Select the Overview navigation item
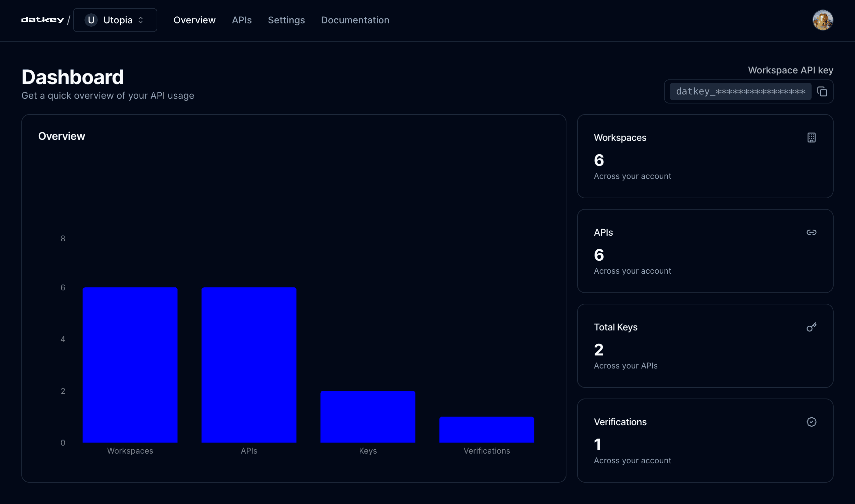 tap(194, 20)
